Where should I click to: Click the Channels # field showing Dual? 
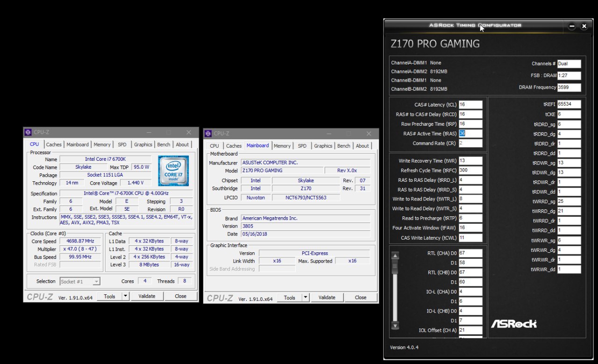(569, 64)
